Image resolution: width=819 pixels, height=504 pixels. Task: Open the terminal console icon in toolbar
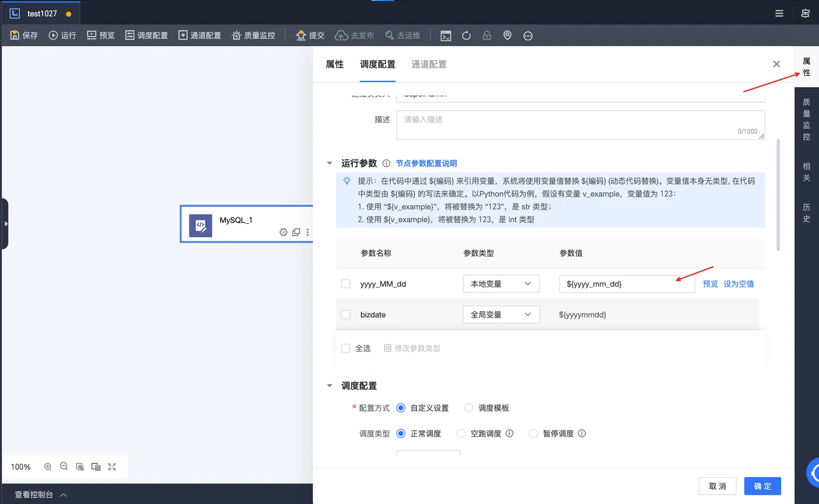(x=446, y=36)
